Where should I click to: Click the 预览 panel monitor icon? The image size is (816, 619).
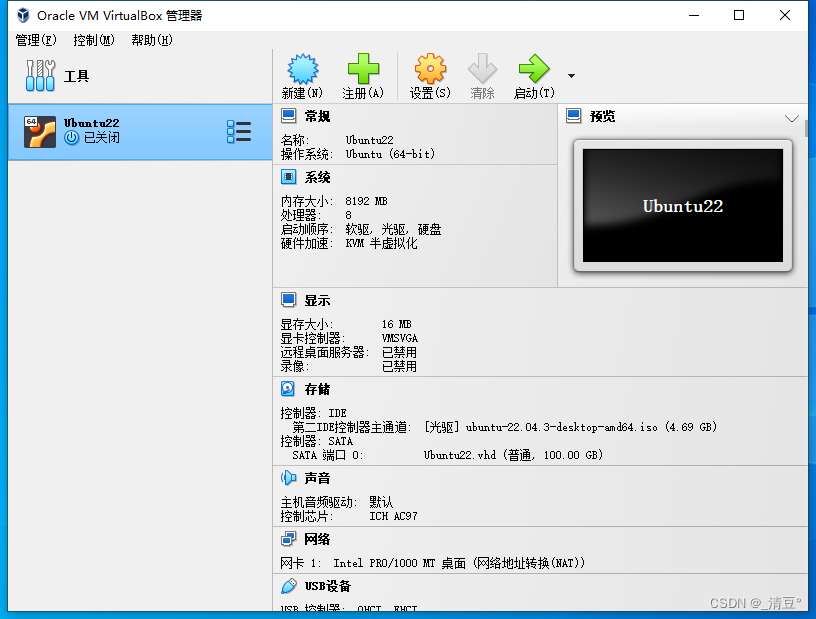pyautogui.click(x=573, y=116)
